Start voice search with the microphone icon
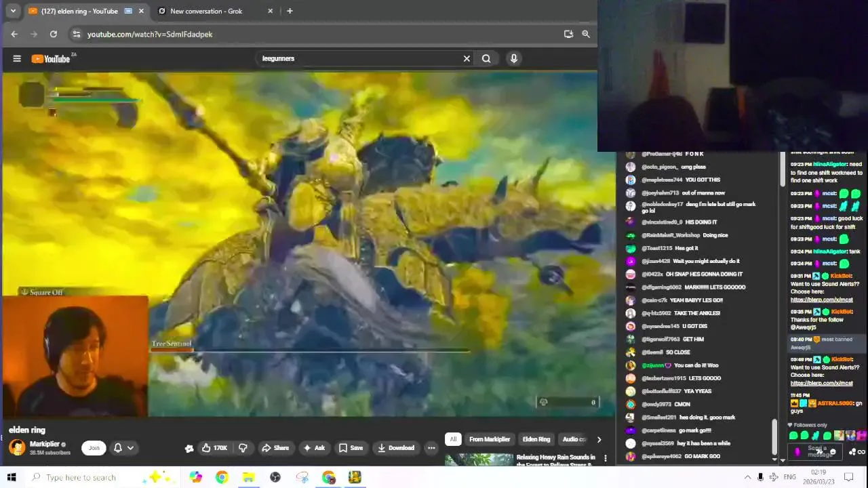Screen dimensions: 868x488 [513, 58]
